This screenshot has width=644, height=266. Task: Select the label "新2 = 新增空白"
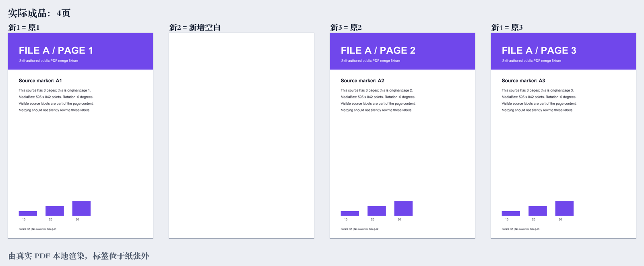[x=195, y=27]
